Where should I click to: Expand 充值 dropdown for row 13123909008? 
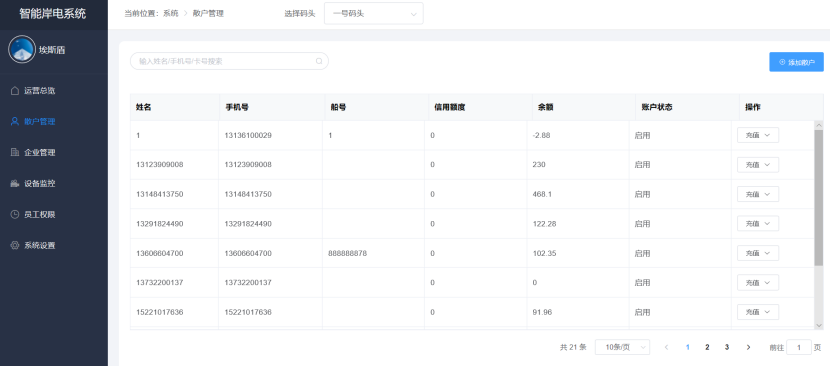point(758,165)
